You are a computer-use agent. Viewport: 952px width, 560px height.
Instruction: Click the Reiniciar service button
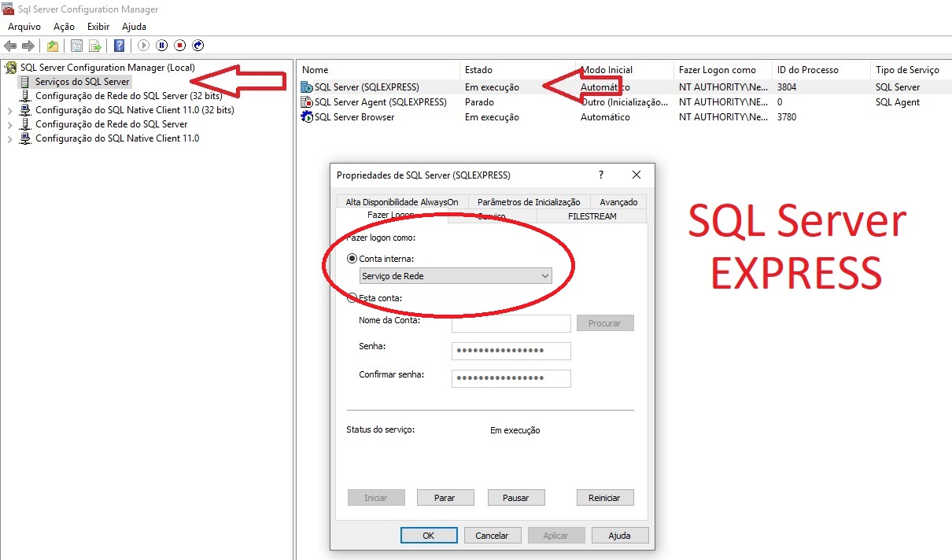tap(604, 497)
